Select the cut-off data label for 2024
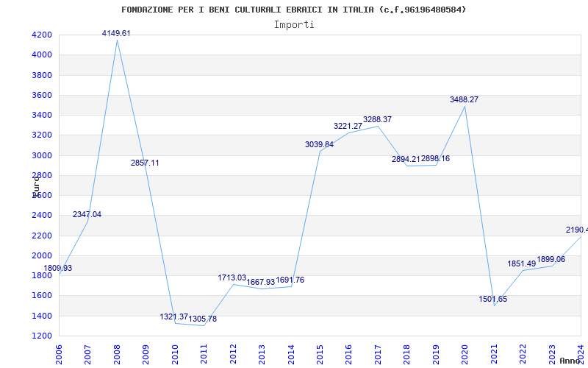This screenshot has width=588, height=368. (x=577, y=230)
